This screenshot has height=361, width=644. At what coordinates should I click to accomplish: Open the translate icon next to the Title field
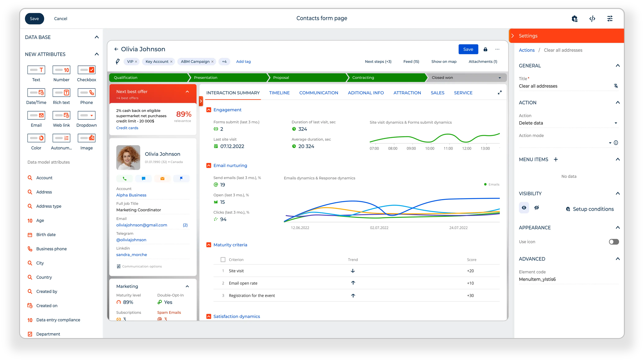(616, 86)
